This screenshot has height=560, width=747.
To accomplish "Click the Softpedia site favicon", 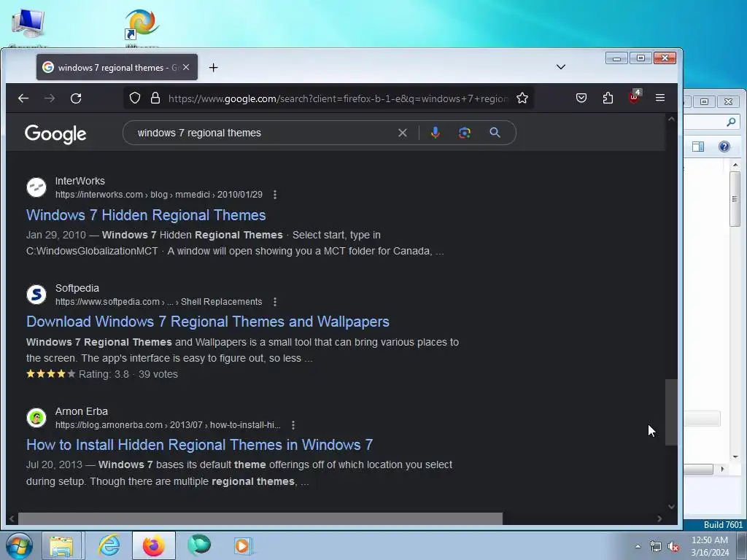I will 36,295.
